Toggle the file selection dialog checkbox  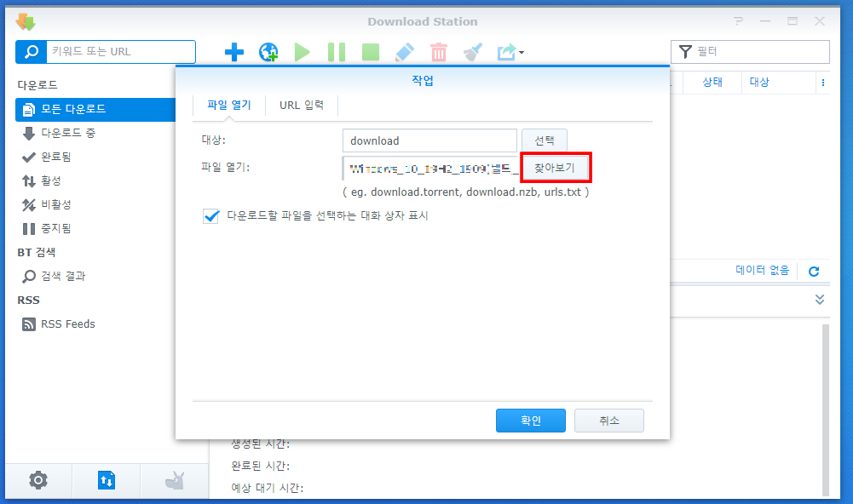211,216
